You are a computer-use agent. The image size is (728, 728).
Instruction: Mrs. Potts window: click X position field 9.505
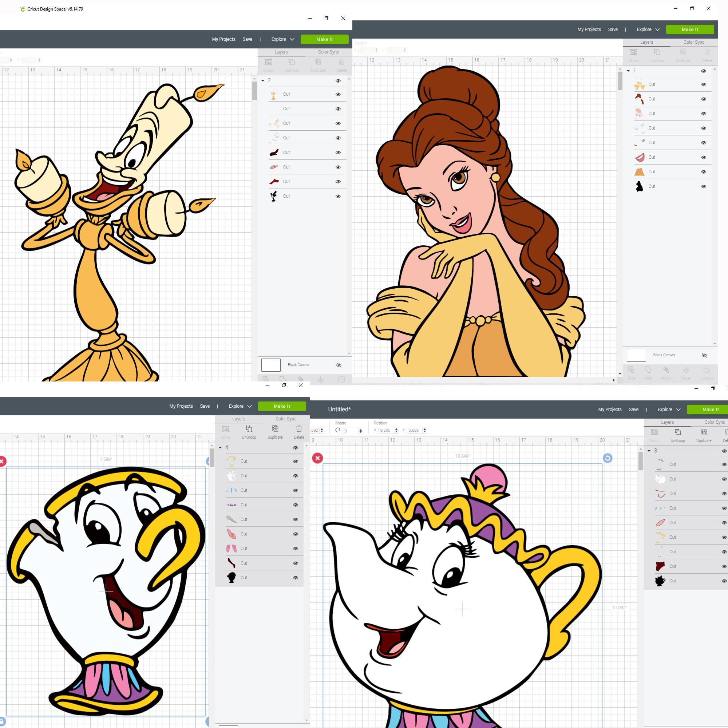point(386,430)
